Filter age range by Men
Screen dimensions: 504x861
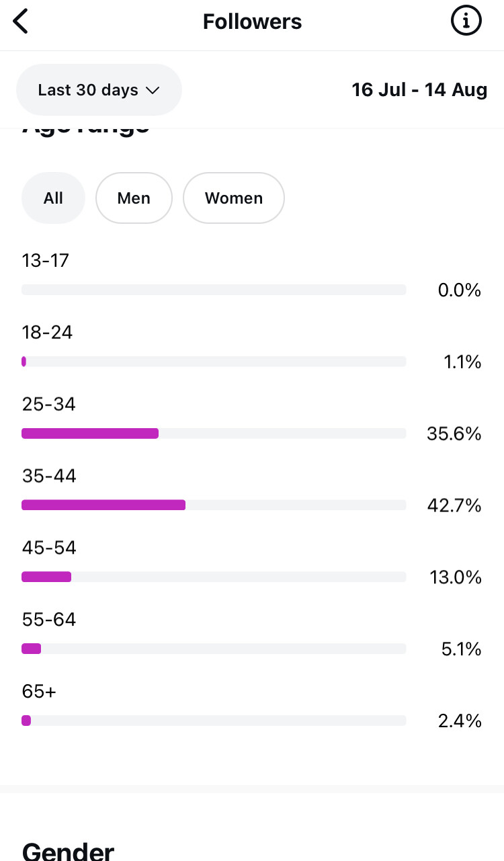134,198
